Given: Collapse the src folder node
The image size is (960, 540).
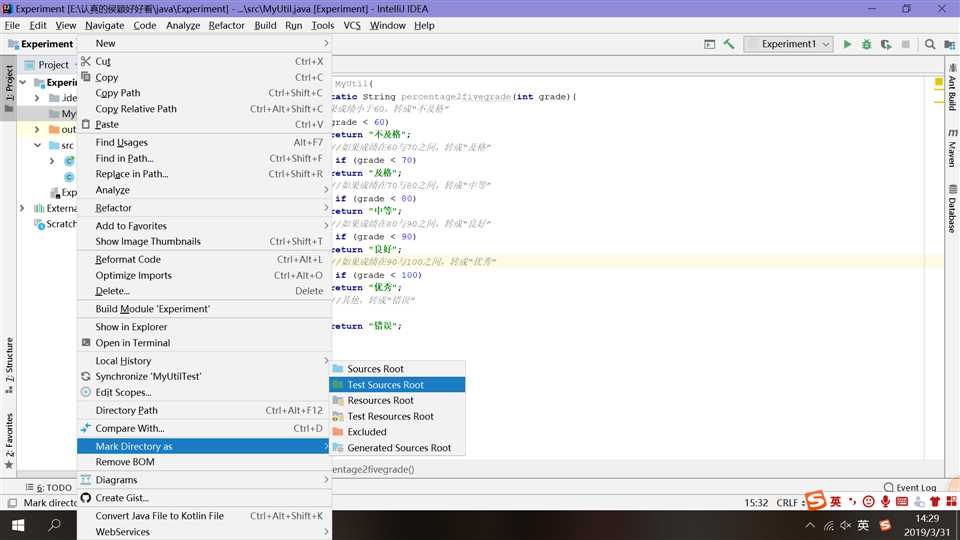Looking at the screenshot, I should [x=37, y=146].
